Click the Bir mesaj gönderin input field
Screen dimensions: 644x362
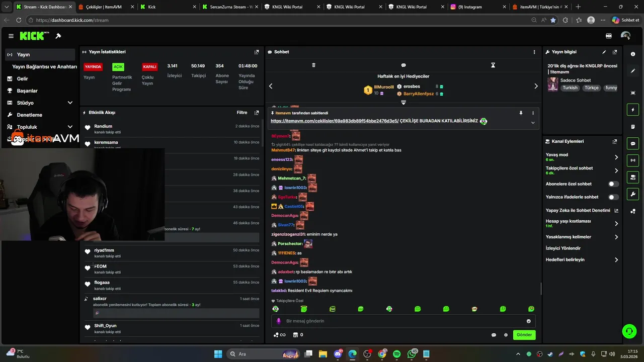coord(403,321)
